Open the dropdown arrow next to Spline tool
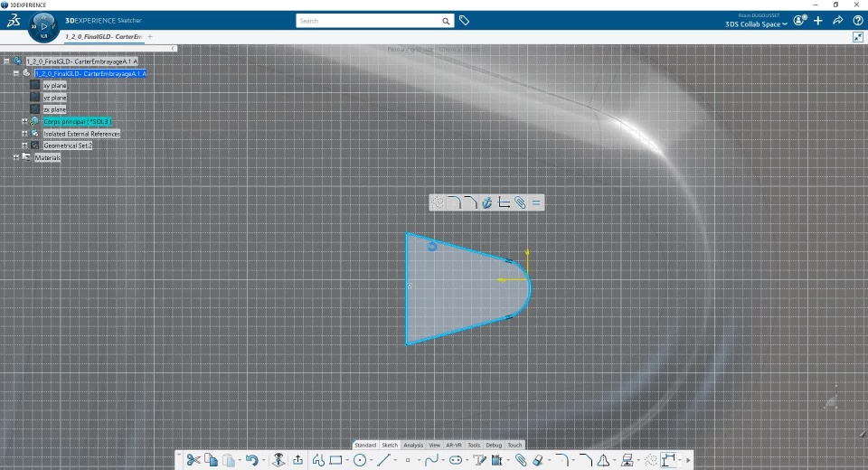This screenshot has width=868, height=470. click(443, 461)
